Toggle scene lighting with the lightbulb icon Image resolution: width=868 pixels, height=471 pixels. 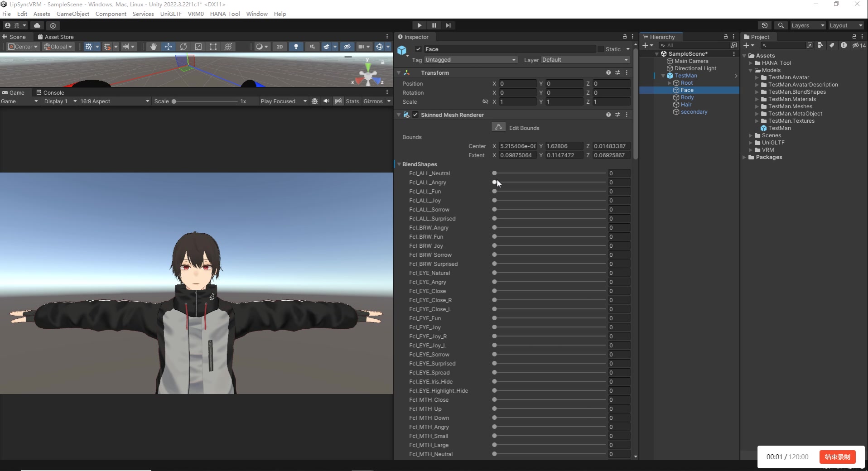click(x=296, y=47)
